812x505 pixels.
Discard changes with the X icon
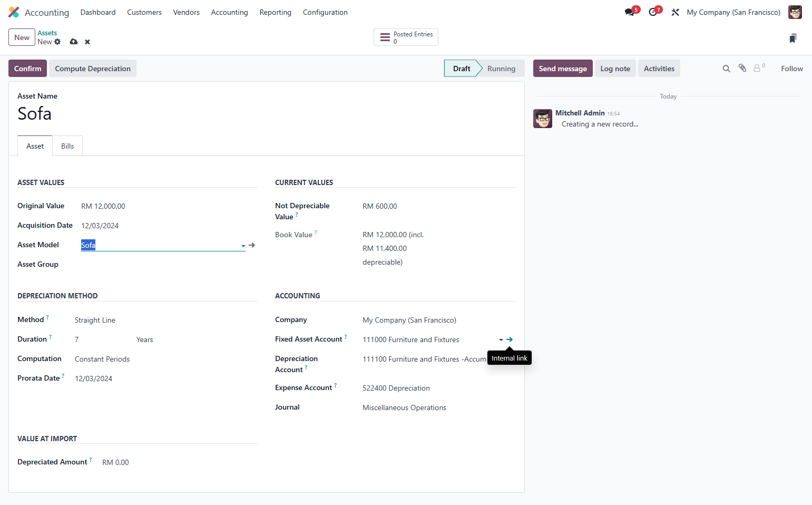(87, 42)
